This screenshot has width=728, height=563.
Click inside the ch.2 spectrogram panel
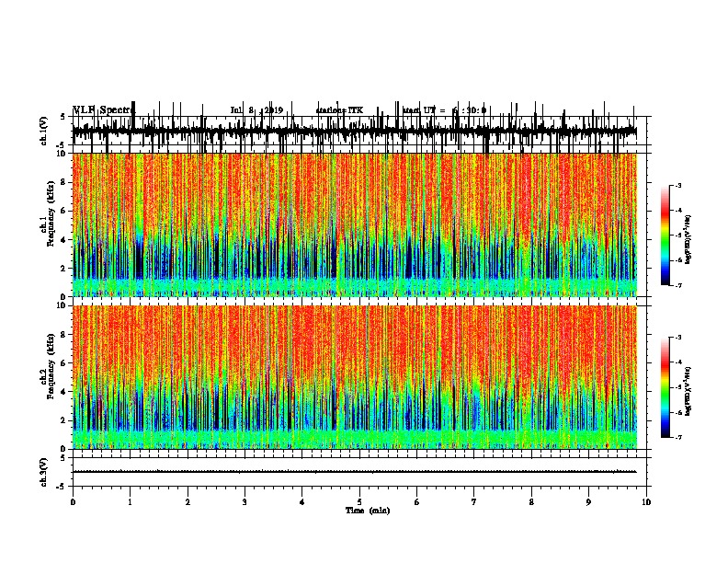tap(354, 377)
